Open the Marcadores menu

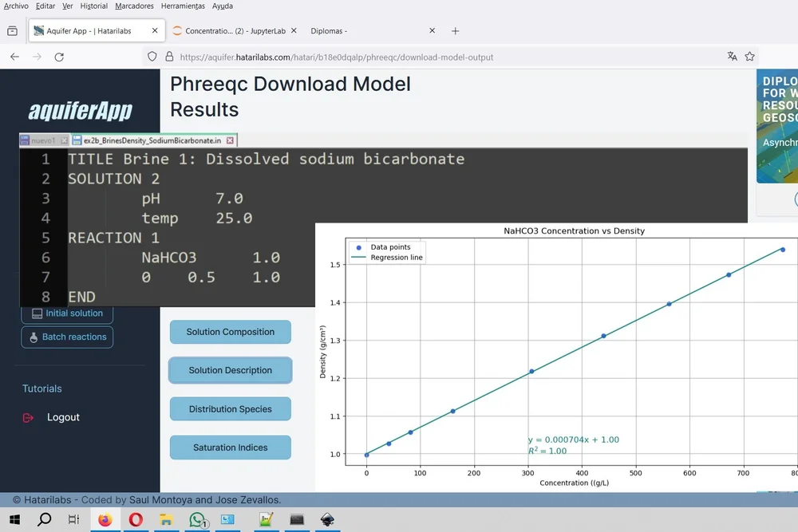coord(134,6)
